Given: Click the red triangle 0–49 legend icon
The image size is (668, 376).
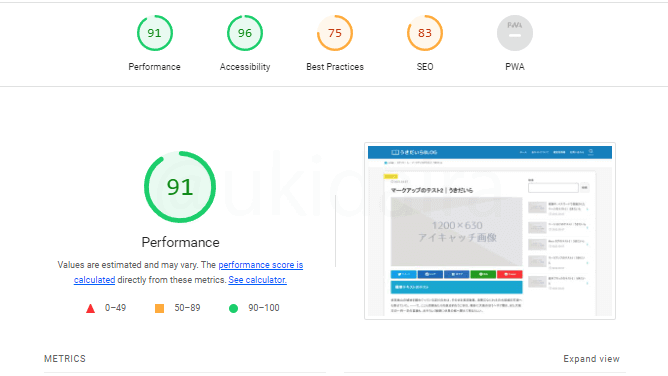Looking at the screenshot, I should pyautogui.click(x=90, y=308).
